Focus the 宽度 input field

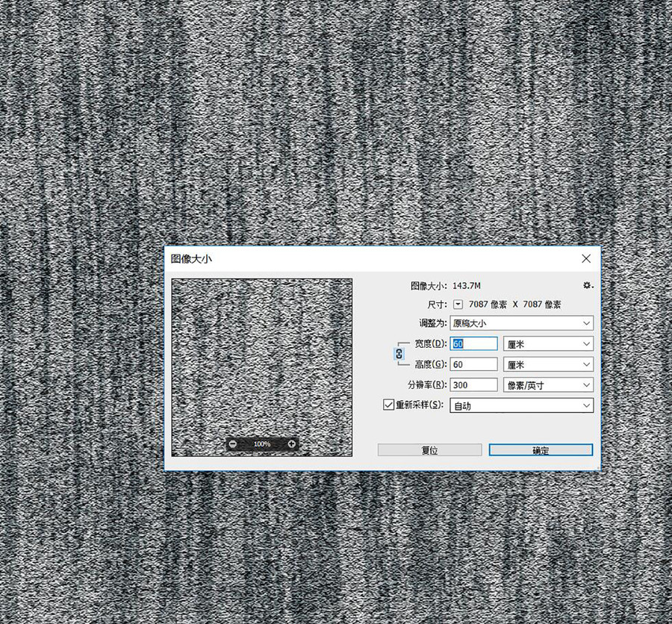click(473, 343)
